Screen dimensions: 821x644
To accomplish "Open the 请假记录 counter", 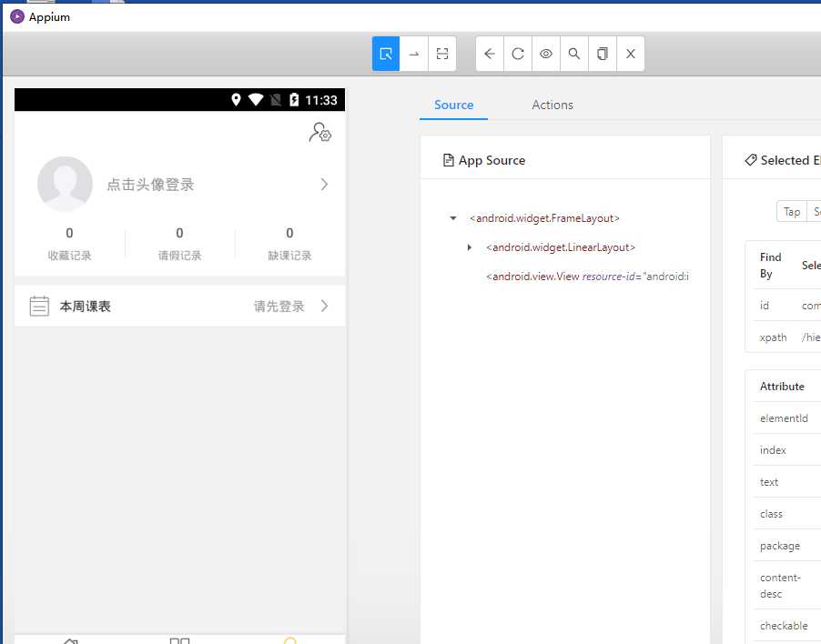I will [179, 244].
